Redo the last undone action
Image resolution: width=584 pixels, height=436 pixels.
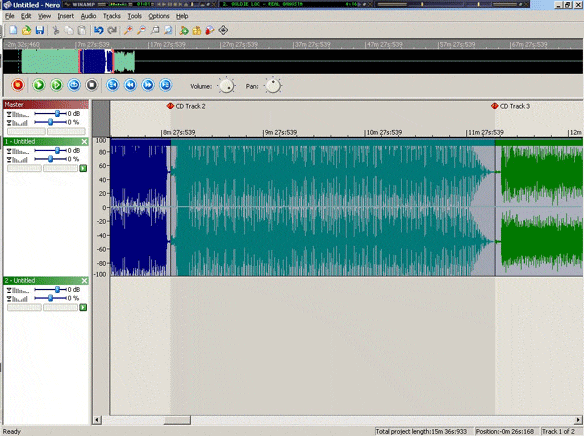click(112, 30)
